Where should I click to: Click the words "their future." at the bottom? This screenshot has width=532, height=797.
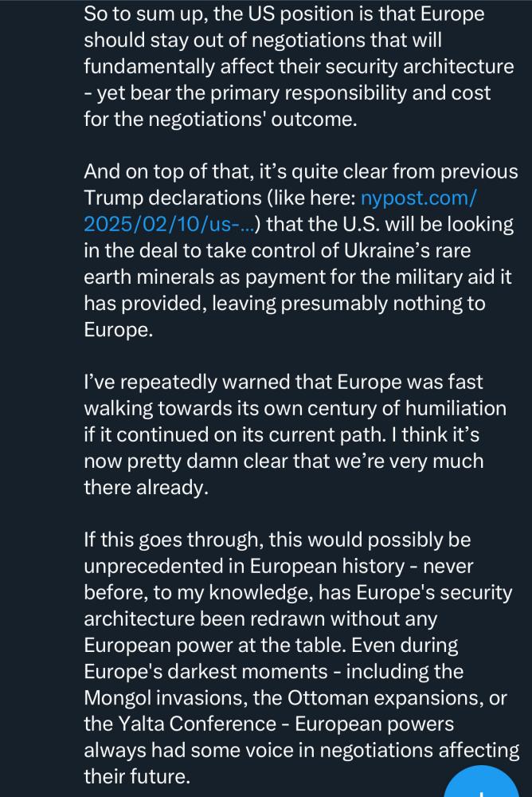click(135, 776)
